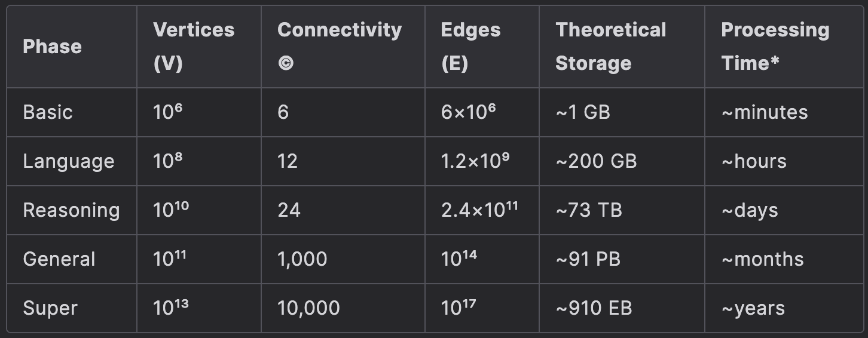Viewport: 868px width, 338px height.
Task: Select the Super phase row label
Action: (x=50, y=308)
